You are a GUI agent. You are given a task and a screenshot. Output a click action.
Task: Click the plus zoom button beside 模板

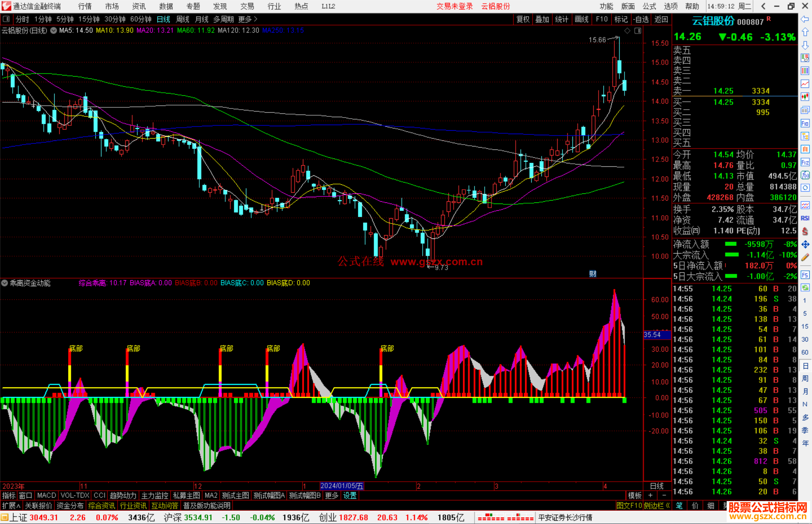pos(650,495)
